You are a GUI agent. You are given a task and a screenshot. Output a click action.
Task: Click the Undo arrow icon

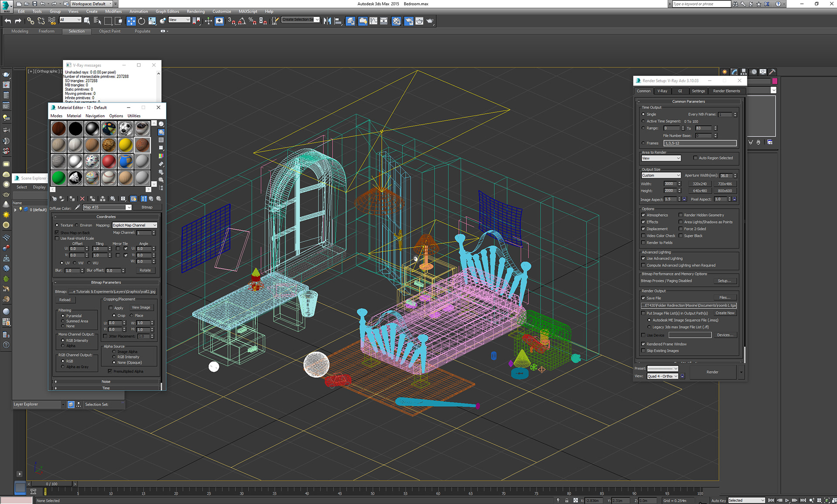tap(8, 21)
